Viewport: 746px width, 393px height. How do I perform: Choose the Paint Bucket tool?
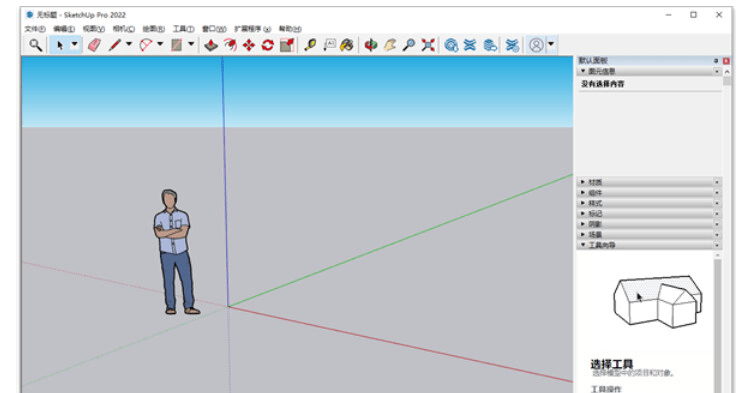[x=347, y=45]
